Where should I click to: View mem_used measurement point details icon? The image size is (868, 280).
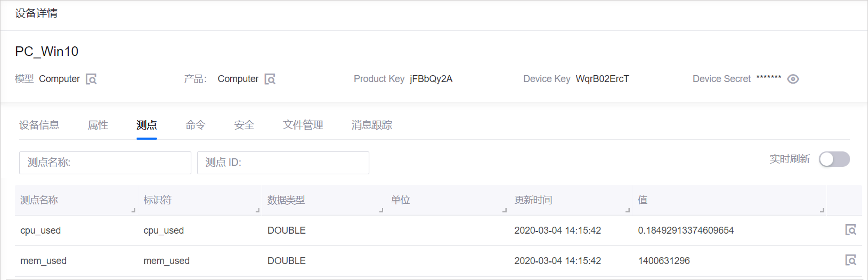tap(850, 260)
